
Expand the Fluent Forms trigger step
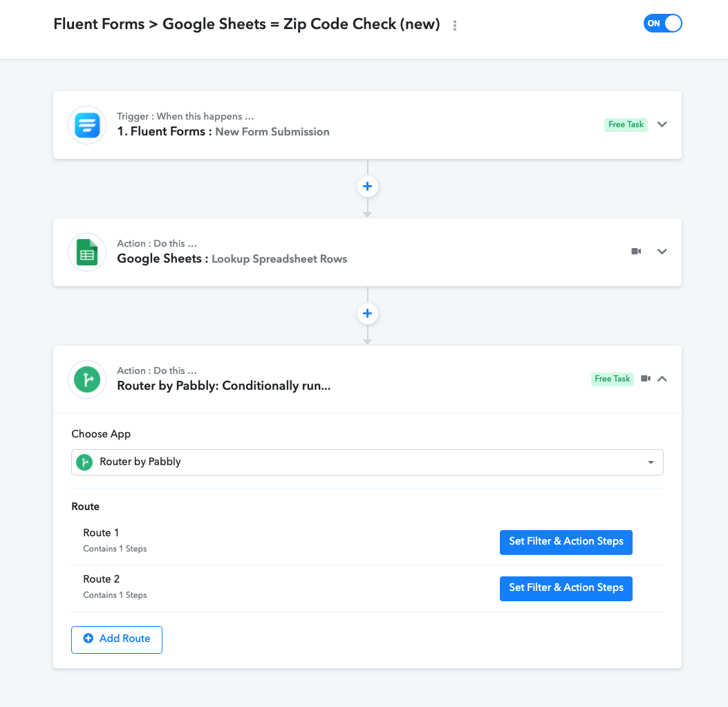pos(662,124)
